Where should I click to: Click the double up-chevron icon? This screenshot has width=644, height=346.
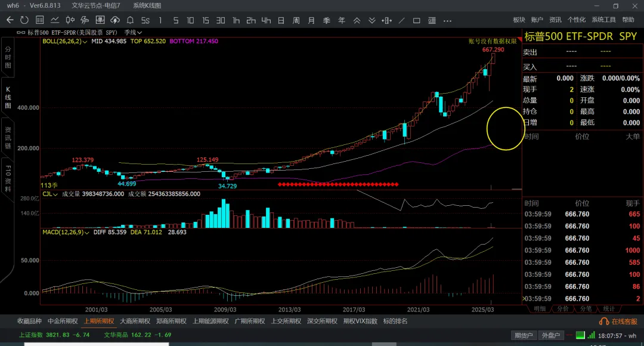coord(357,20)
